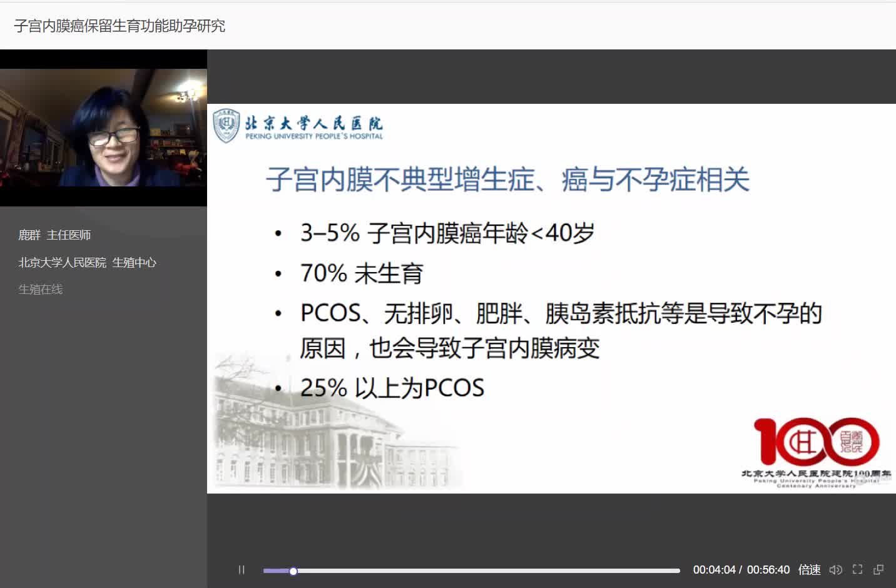Viewport: 896px width, 588px height.
Task: Click the video title 子宫内膜癌保留生育功能助孕研究
Action: tap(120, 26)
